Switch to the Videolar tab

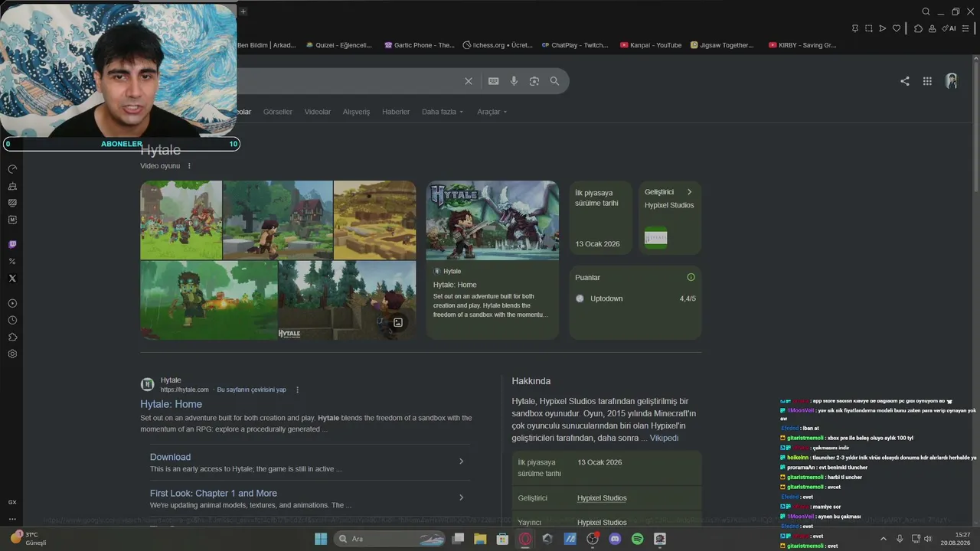coord(318,112)
